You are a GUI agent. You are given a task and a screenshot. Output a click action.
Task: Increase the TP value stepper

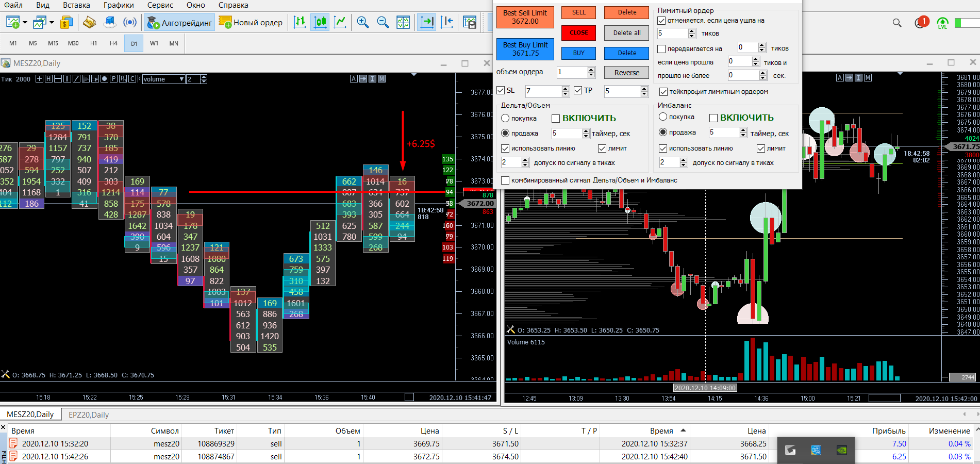click(x=644, y=89)
